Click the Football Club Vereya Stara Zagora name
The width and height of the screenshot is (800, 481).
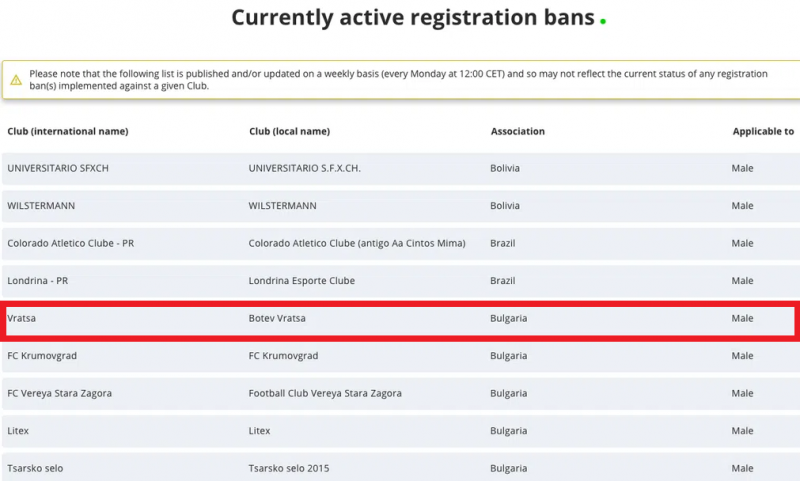[x=325, y=393]
